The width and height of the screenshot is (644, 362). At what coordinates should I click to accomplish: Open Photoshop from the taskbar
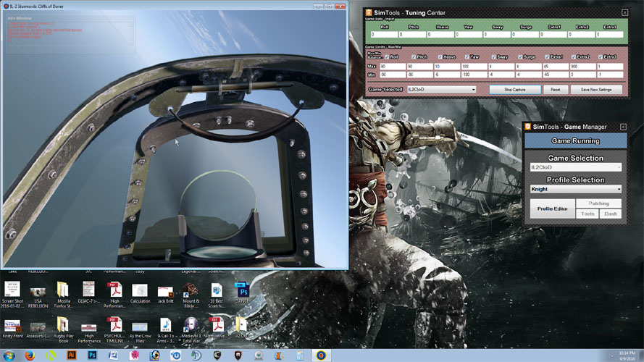point(93,355)
